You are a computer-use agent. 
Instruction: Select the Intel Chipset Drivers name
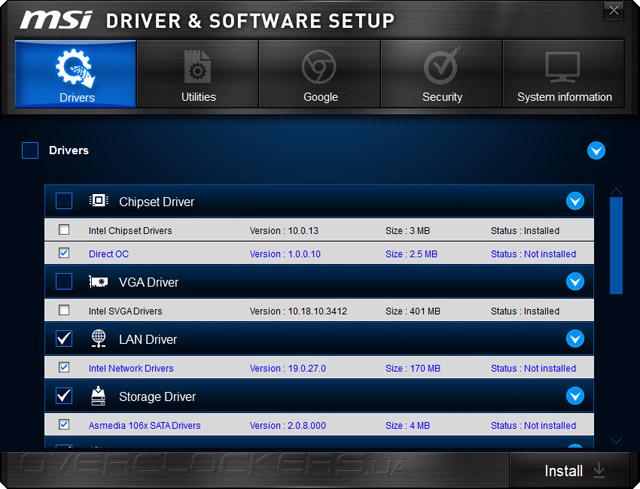(x=130, y=231)
